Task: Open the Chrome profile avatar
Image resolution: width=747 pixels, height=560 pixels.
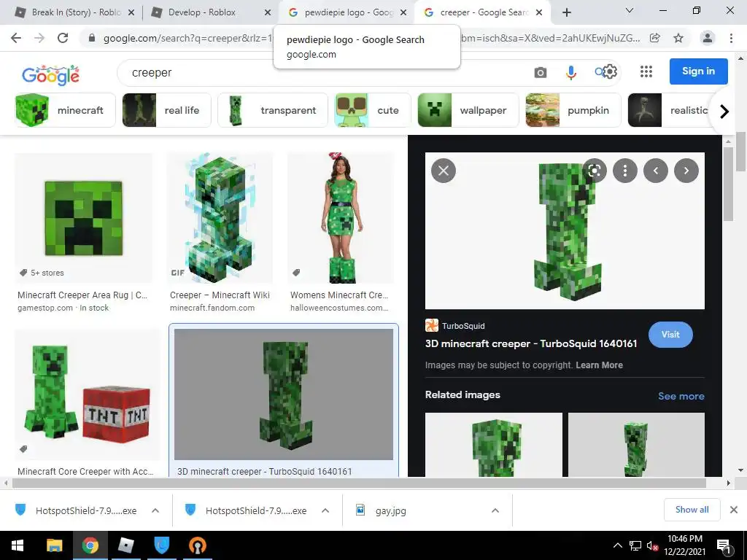Action: (708, 38)
